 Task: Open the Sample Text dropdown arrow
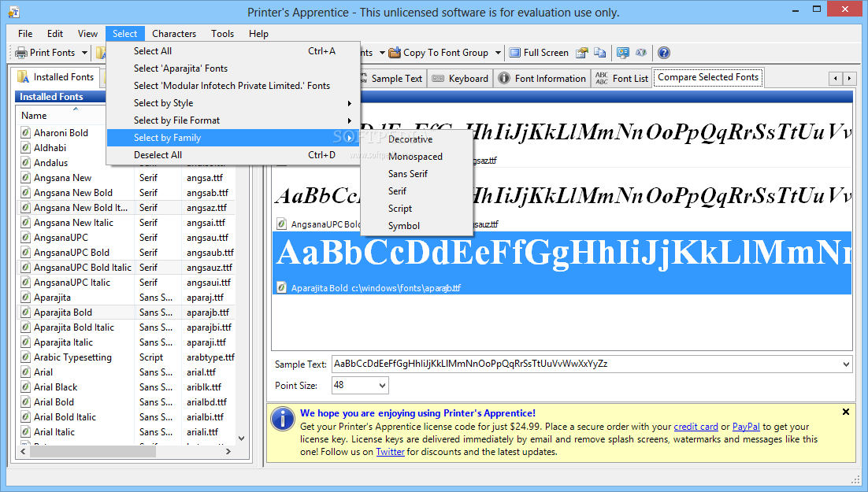tap(846, 364)
